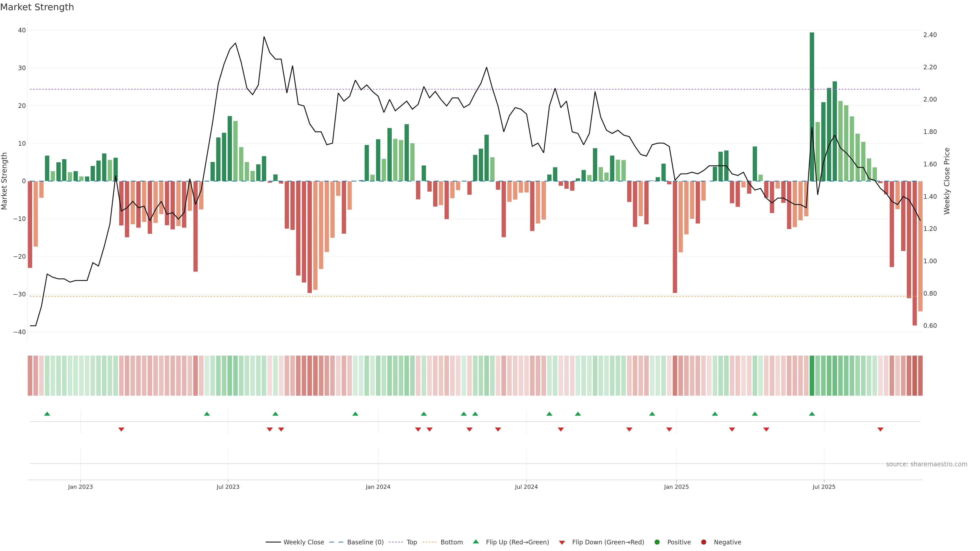Click the Jul 2025 x-axis label
The width and height of the screenshot is (980, 551).
click(824, 487)
